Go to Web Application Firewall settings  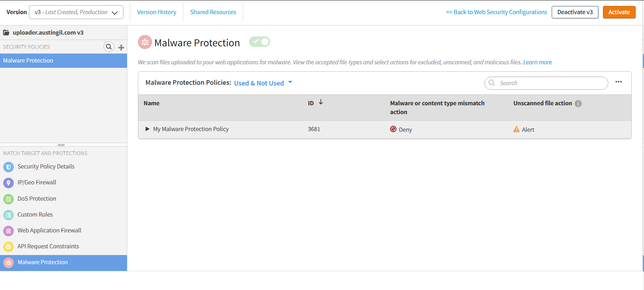pyautogui.click(x=49, y=230)
